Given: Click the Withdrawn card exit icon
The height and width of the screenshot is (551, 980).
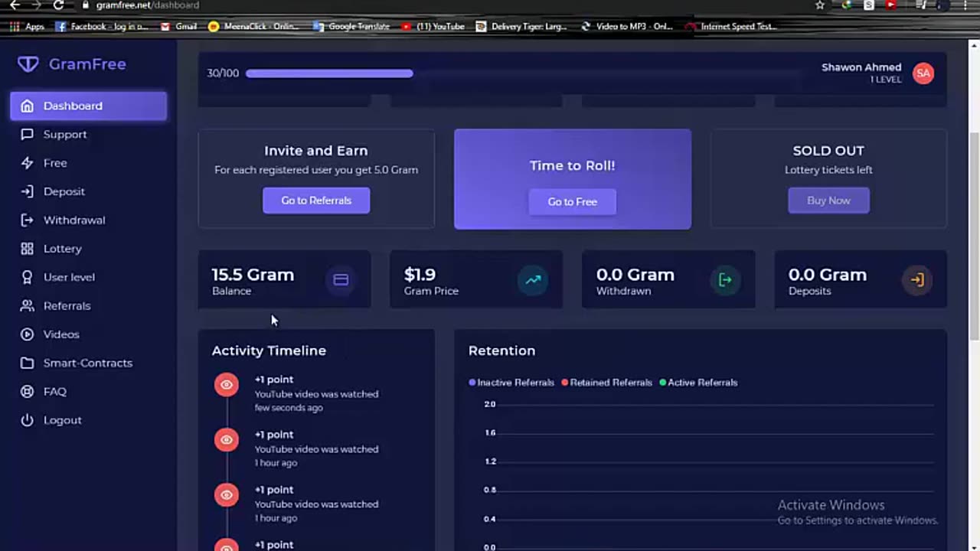Looking at the screenshot, I should pos(725,280).
